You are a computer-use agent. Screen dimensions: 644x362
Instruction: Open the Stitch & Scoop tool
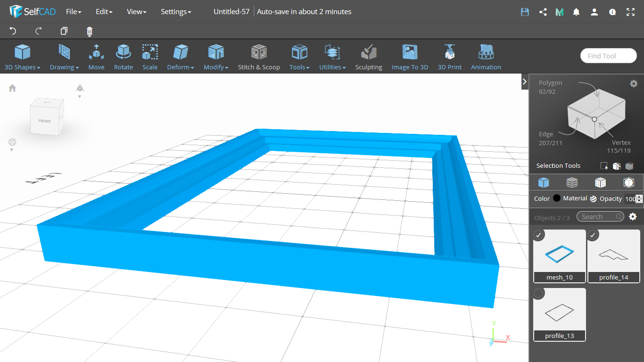pyautogui.click(x=259, y=57)
